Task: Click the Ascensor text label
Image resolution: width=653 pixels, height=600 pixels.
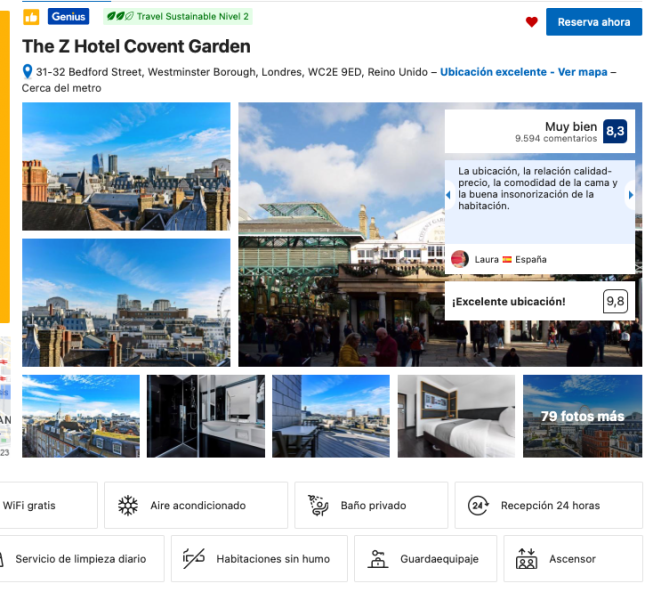Action: 572,559
